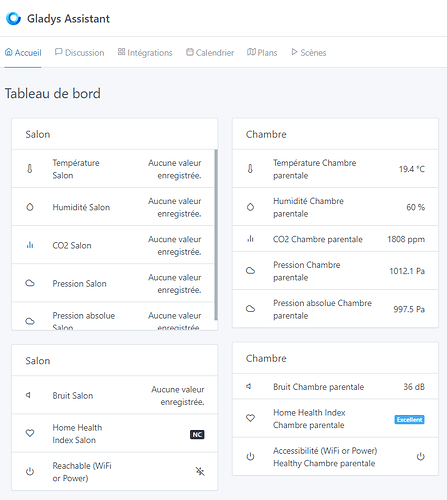447x500 pixels.
Task: Click the cloud icon for Pression absolue Salon
Action: [30, 321]
